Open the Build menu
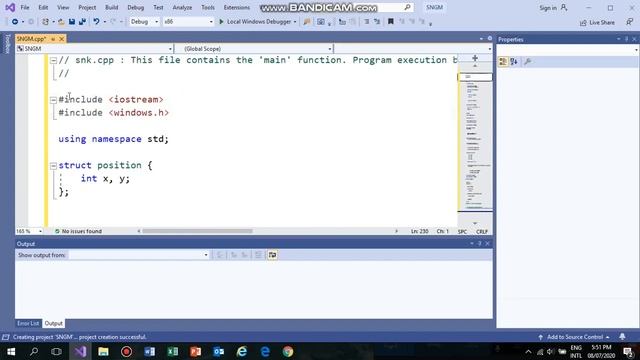Image resolution: width=640 pixels, height=360 pixels. 111,7
